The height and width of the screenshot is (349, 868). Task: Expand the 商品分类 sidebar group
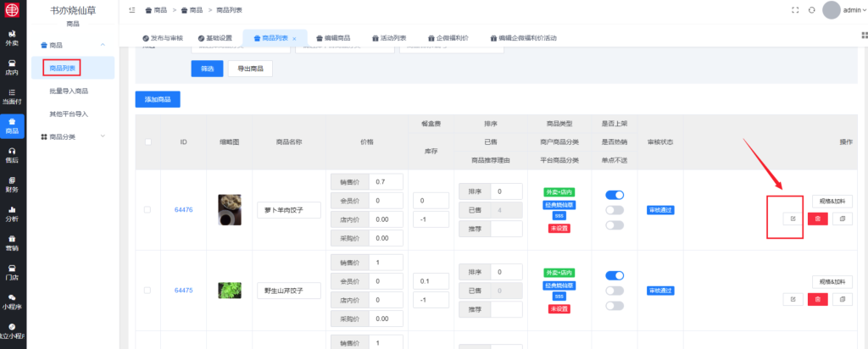[73, 136]
